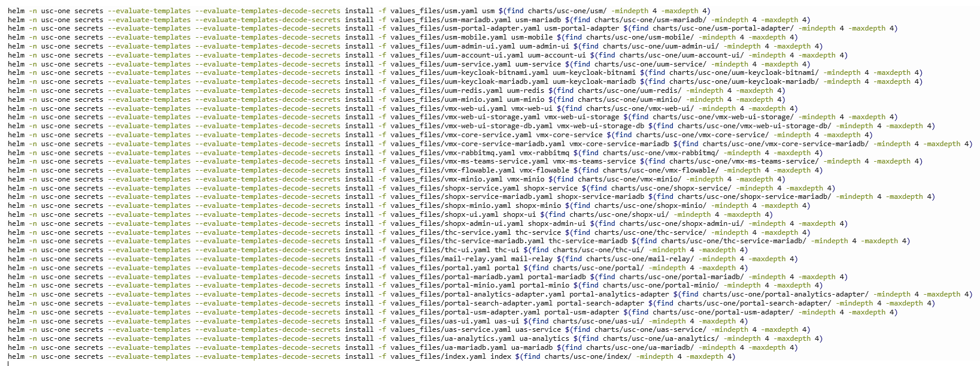Viewport: 980px width, 366px height.
Task: Click the values_files/uas-service.yaml path
Action: pyautogui.click(x=451, y=329)
